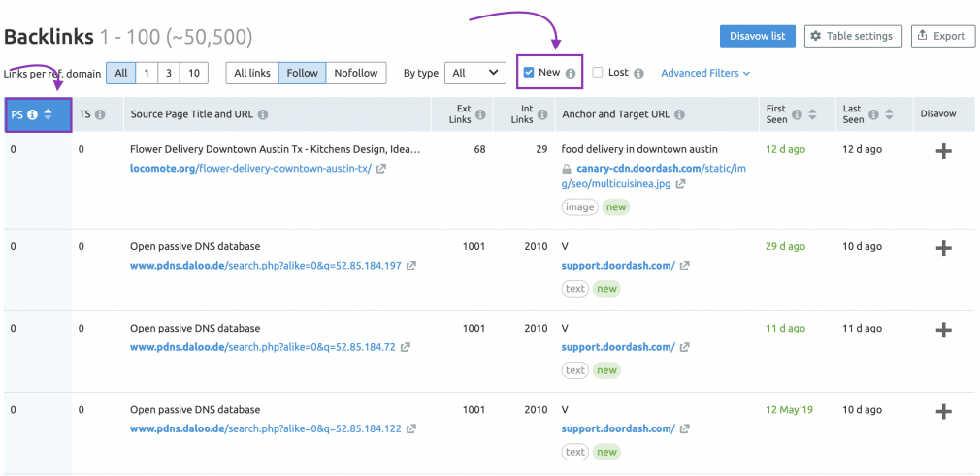Click the new tag in the locomote.org row
Image resolution: width=980 pixels, height=476 pixels.
click(616, 207)
